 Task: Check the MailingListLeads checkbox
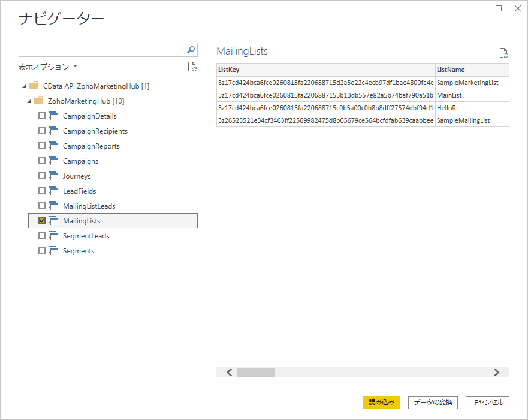click(x=42, y=206)
